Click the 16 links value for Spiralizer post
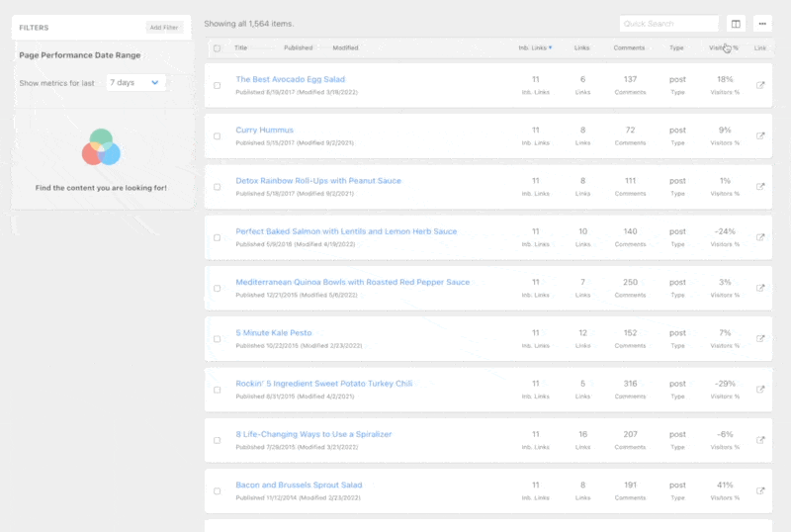This screenshot has width=791, height=532. (x=582, y=434)
